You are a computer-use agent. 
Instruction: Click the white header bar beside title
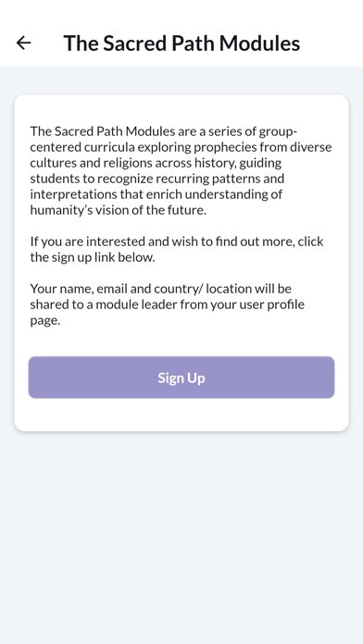332,43
